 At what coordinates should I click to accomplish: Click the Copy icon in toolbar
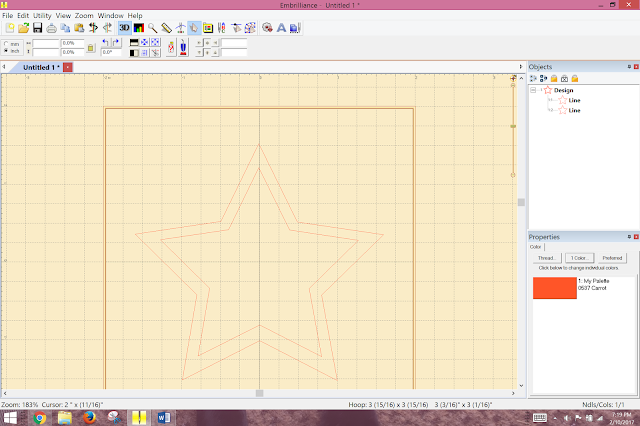pyautogui.click(x=65, y=28)
